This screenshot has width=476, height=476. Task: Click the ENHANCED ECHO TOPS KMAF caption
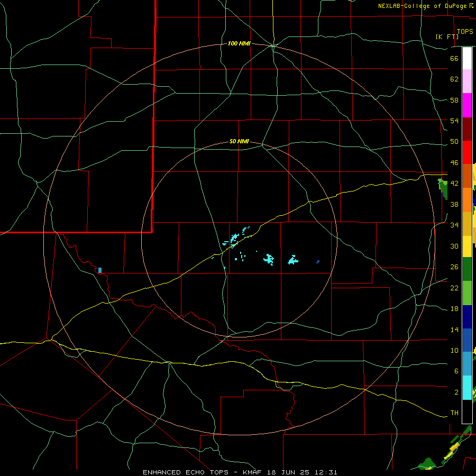(x=240, y=472)
